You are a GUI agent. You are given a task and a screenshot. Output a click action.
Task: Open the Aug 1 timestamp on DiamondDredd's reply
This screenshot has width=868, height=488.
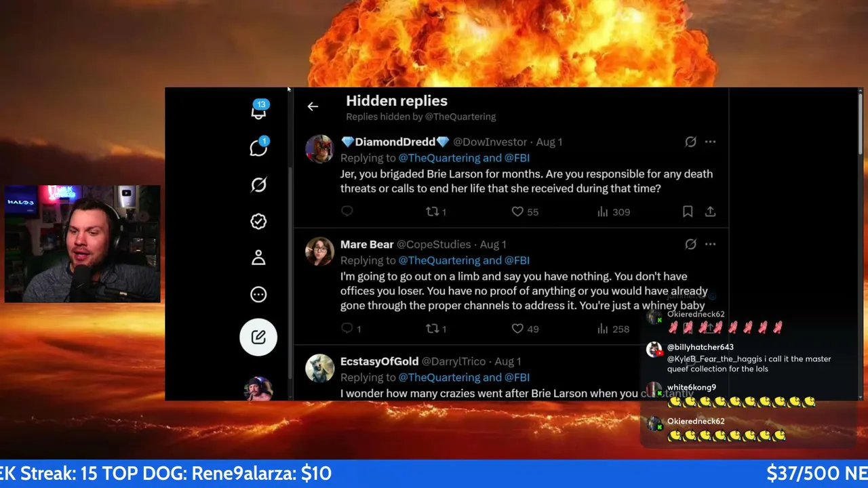coord(549,142)
